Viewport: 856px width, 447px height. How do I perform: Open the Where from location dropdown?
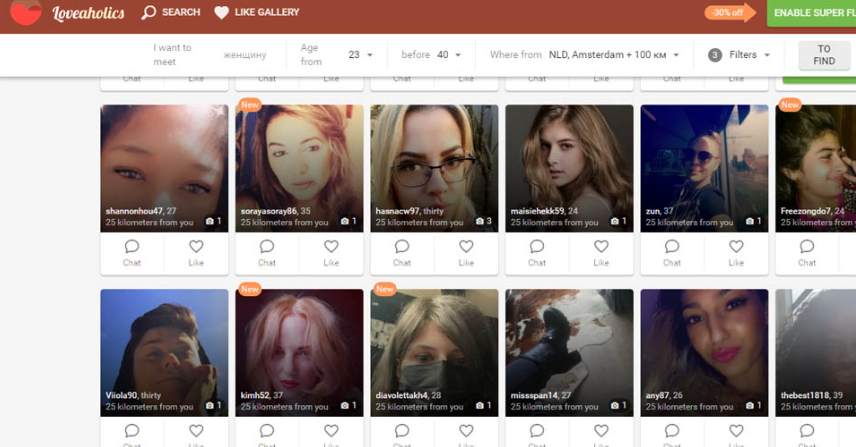(613, 55)
